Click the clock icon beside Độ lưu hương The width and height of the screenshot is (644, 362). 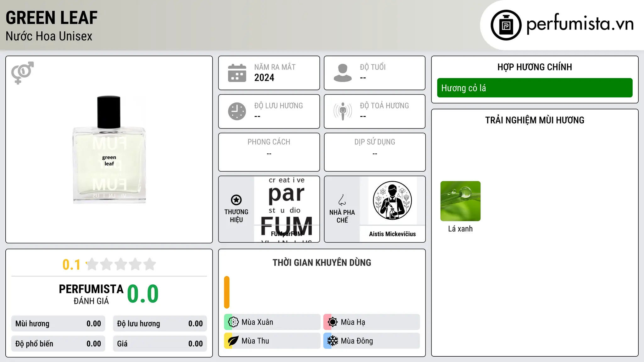[237, 111]
